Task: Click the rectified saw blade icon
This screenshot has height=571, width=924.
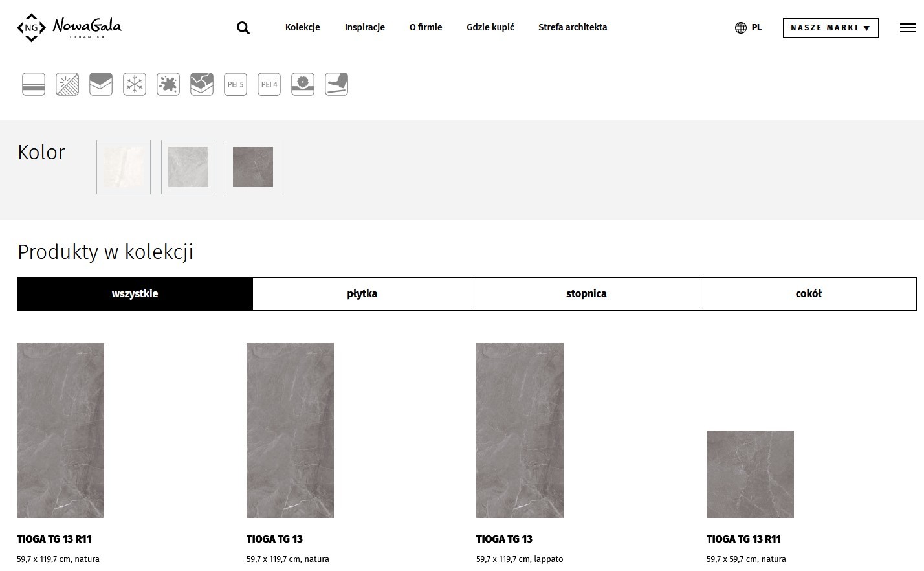Action: [303, 84]
